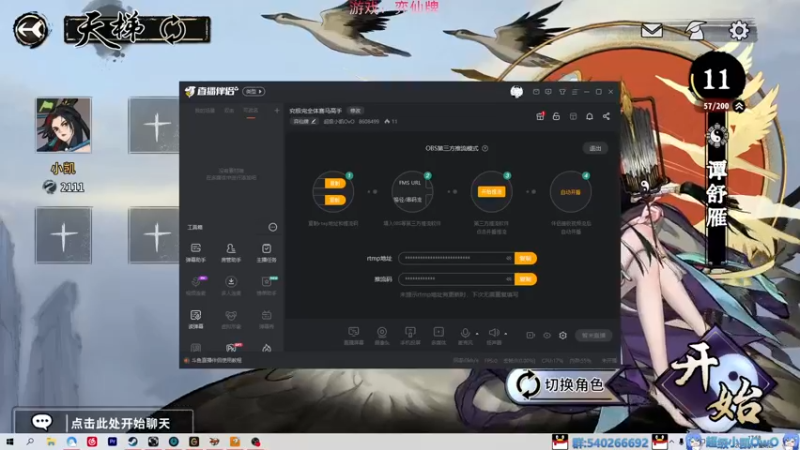Select the 小凯 character portrait
The height and width of the screenshot is (450, 800).
[63, 125]
